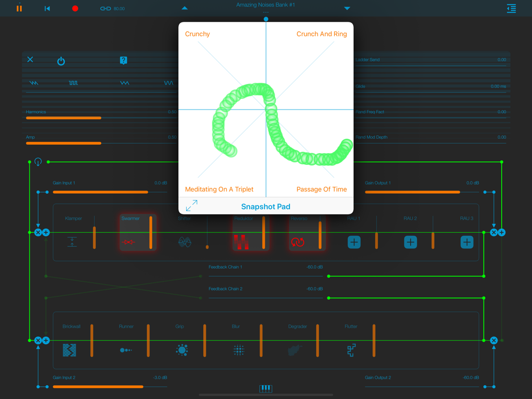This screenshot has width=532, height=399.
Task: Select the Crunch And Ring snapshot
Action: [x=322, y=34]
